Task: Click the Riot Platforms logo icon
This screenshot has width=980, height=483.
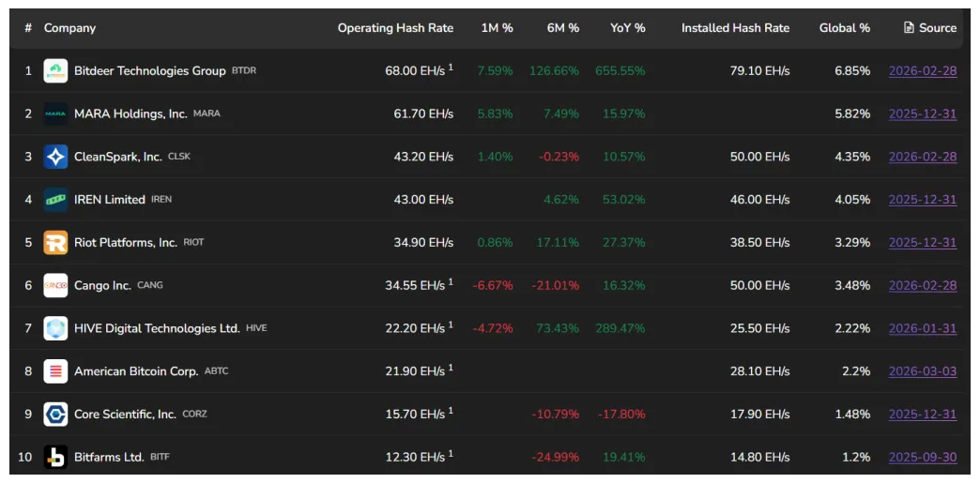Action: pos(55,242)
